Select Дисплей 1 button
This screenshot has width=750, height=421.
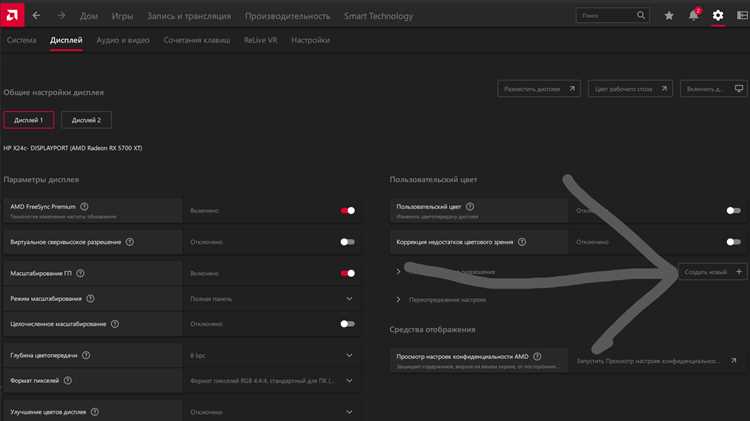pyautogui.click(x=29, y=120)
